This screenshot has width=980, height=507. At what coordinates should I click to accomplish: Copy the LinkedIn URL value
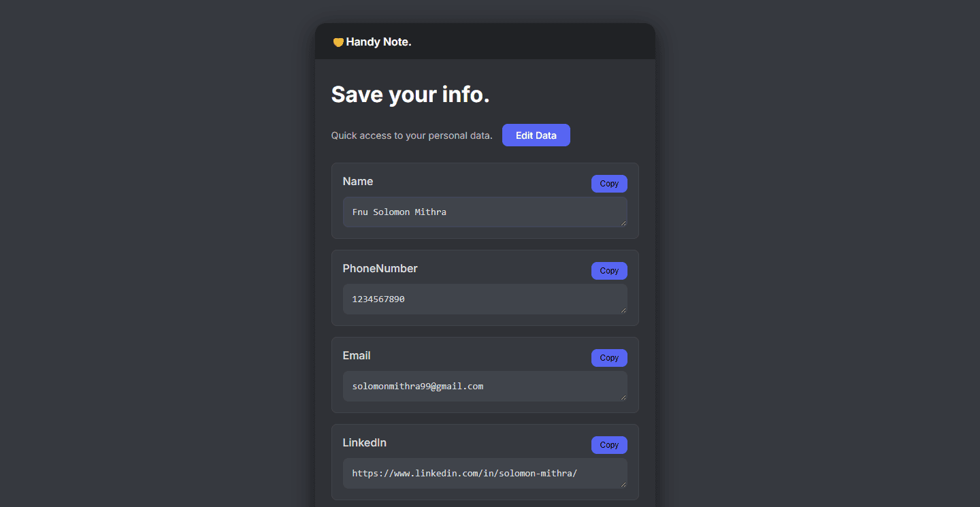click(x=609, y=445)
